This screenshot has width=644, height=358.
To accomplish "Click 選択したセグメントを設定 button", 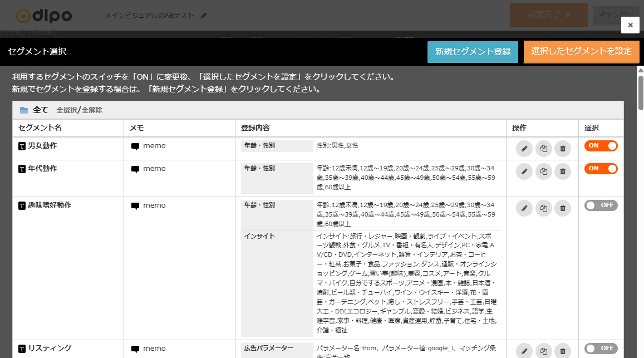I will pos(581,51).
